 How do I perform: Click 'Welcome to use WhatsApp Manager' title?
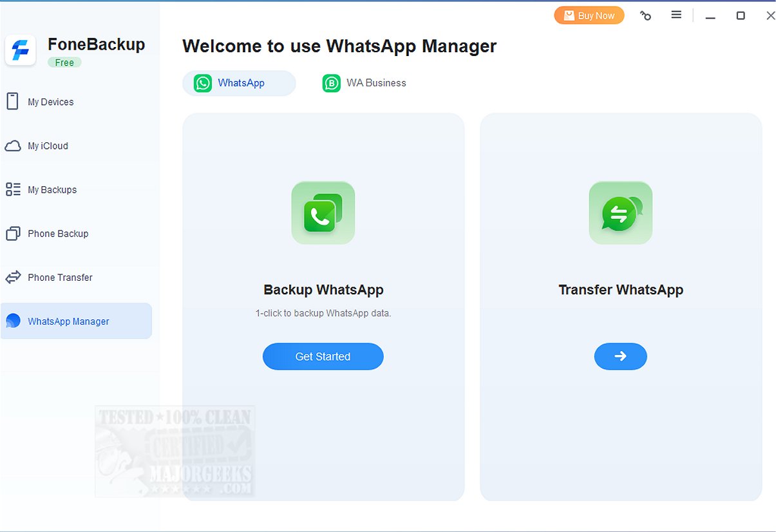click(339, 46)
